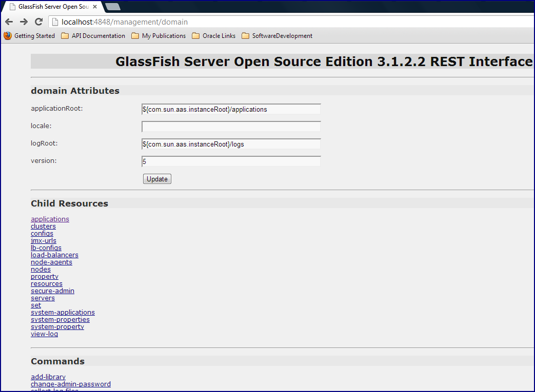Click the 'version:' label
Viewport: 535px width, 392px height.
coord(44,160)
